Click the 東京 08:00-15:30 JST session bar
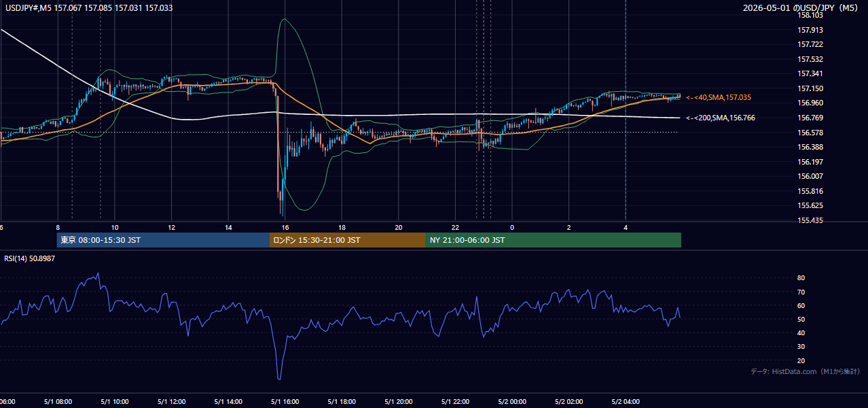The width and height of the screenshot is (868, 408). coord(164,240)
